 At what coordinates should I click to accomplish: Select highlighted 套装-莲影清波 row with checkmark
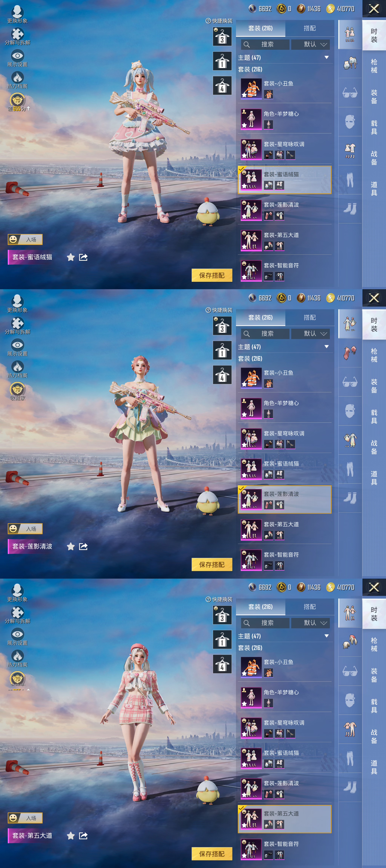285,499
